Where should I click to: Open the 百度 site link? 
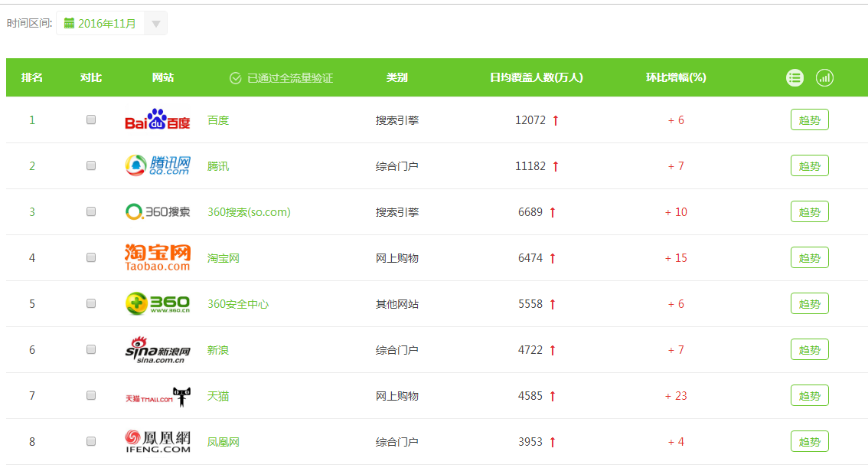218,120
